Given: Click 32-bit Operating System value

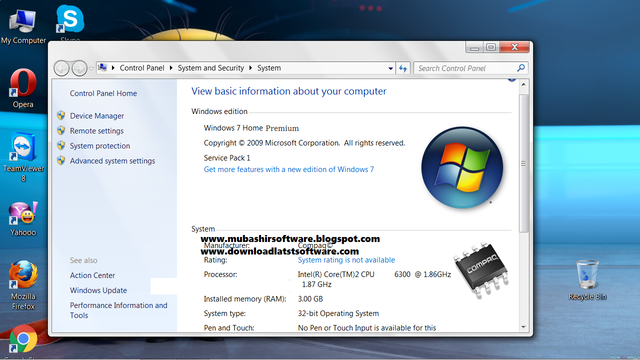Looking at the screenshot, I should click(338, 313).
